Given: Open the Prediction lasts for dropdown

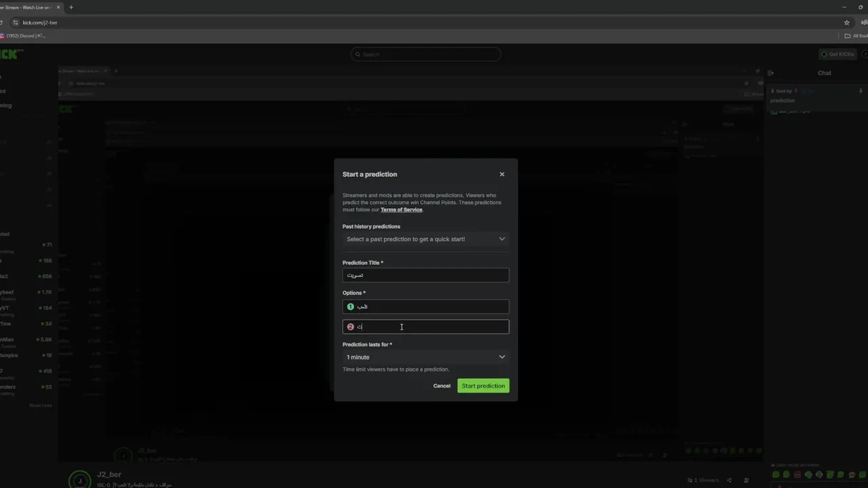Looking at the screenshot, I should click(x=426, y=357).
